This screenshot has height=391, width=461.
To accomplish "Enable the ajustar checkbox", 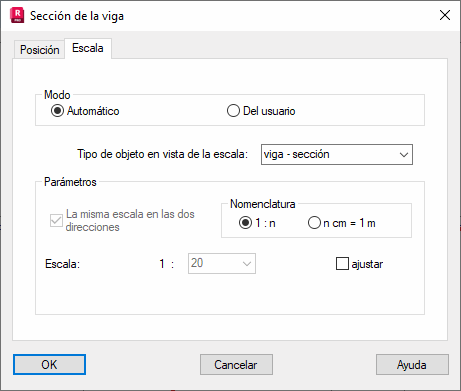I will [x=342, y=264].
